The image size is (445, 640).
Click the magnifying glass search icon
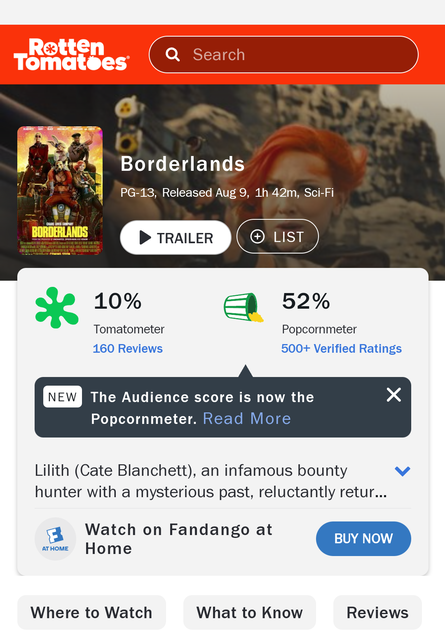173,54
